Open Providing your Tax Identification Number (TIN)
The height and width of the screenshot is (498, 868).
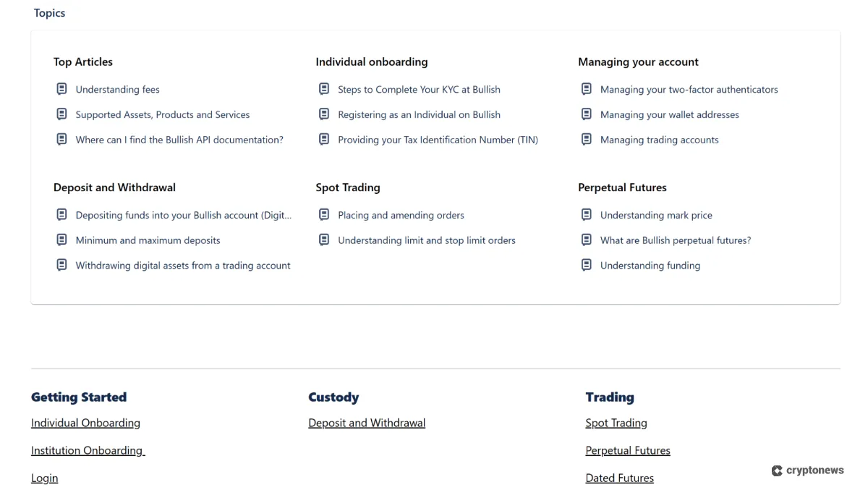coord(438,140)
